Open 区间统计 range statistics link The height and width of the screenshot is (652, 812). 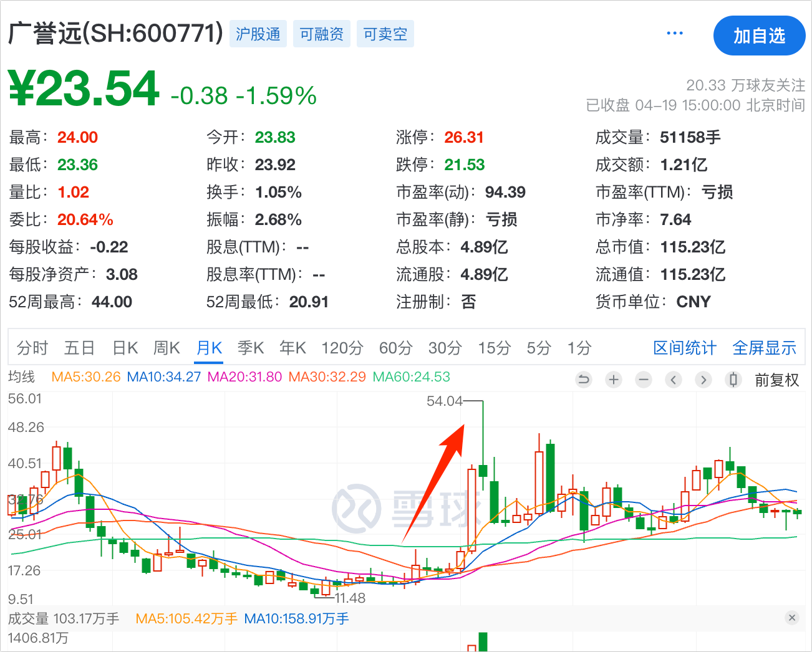[684, 348]
